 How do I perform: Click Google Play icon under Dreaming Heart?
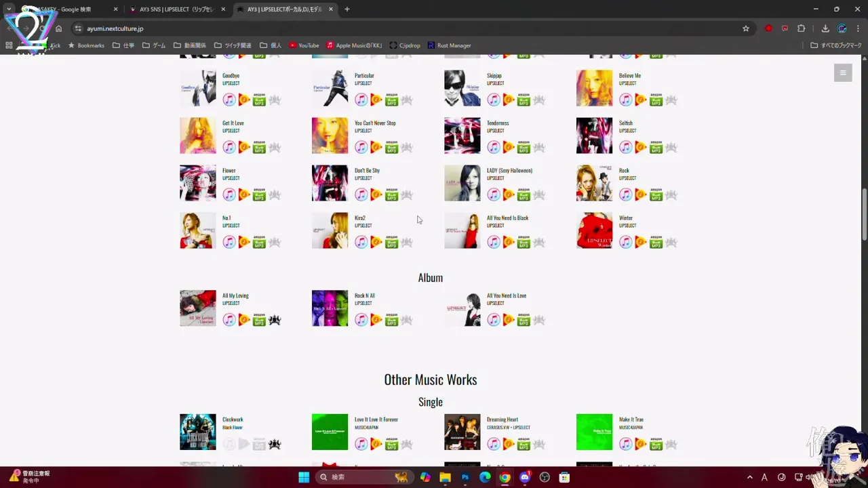tap(509, 444)
